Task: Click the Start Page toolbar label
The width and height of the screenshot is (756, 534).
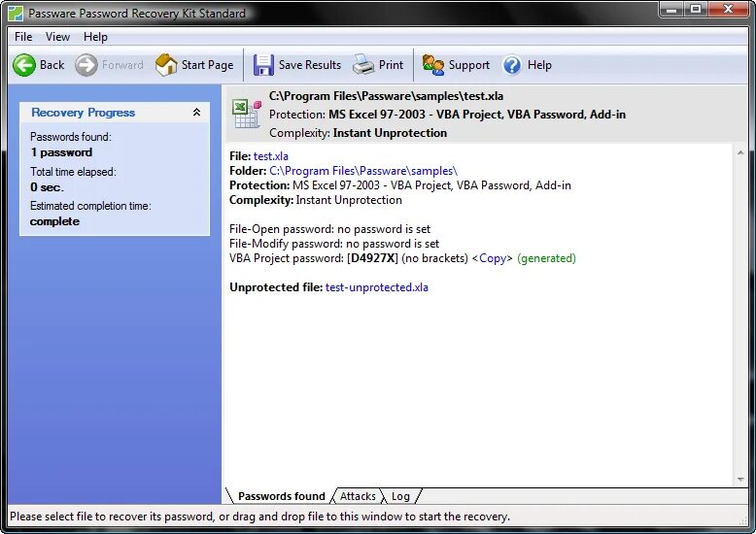Action: [x=207, y=65]
